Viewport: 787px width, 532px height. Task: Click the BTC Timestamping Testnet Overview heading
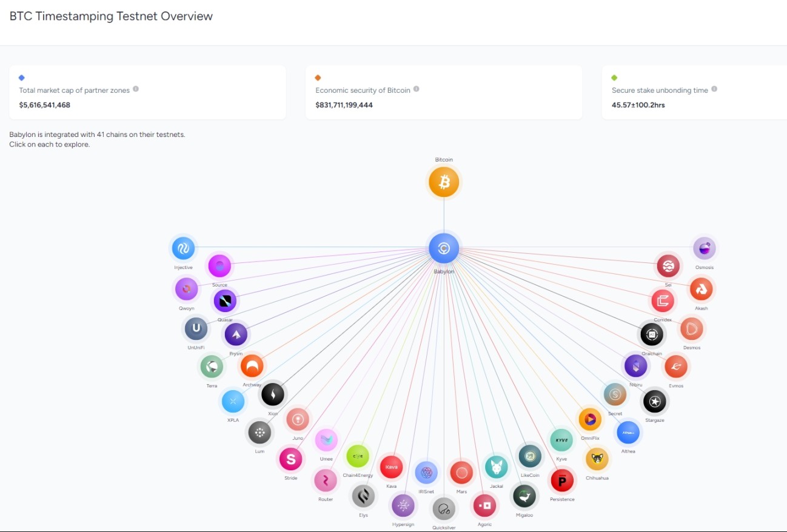(x=112, y=16)
